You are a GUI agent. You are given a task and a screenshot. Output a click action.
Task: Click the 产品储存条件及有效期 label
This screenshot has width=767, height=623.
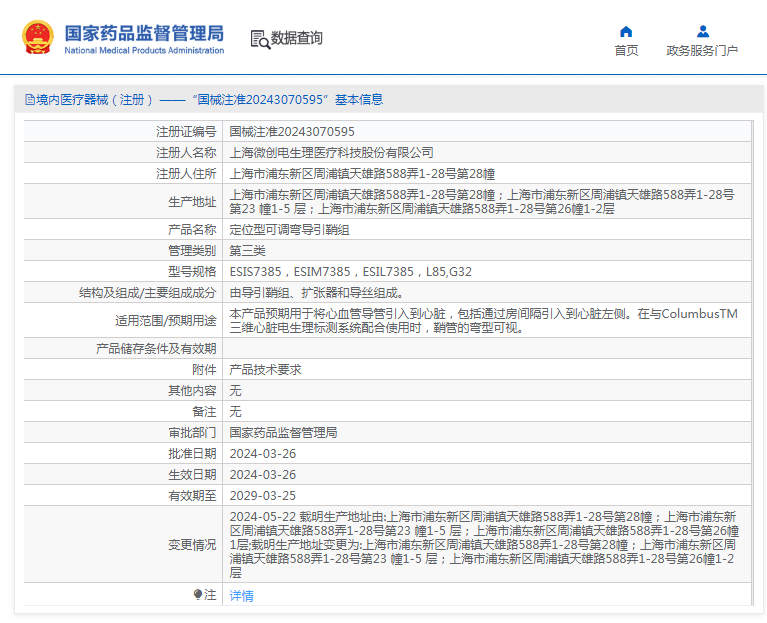pyautogui.click(x=156, y=348)
